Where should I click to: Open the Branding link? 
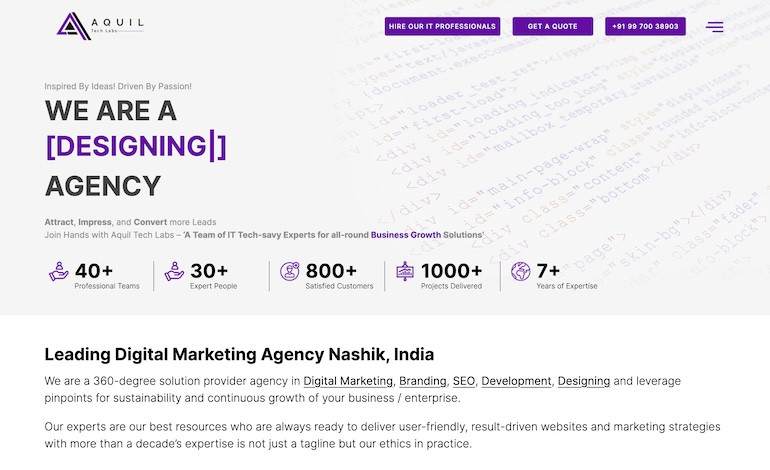[x=423, y=381]
